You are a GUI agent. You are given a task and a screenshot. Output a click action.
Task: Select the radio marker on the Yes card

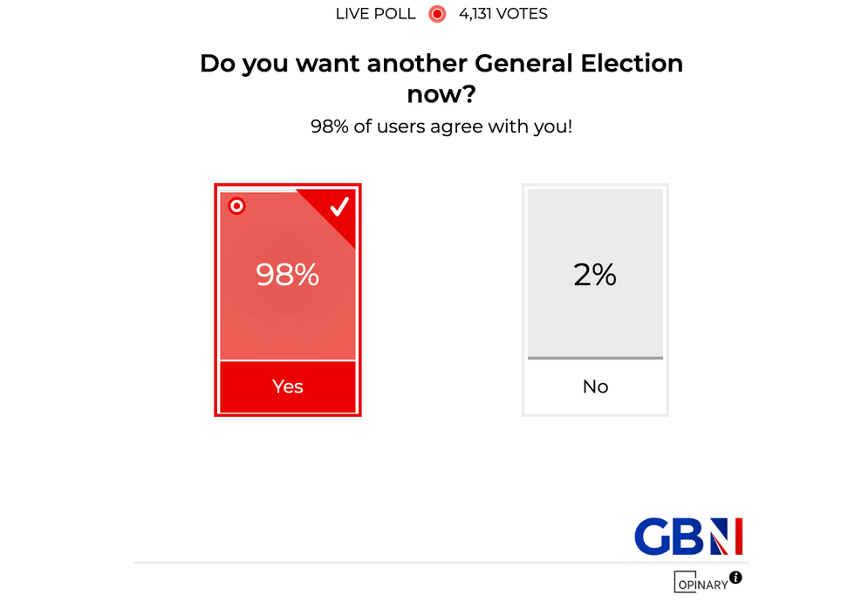236,206
